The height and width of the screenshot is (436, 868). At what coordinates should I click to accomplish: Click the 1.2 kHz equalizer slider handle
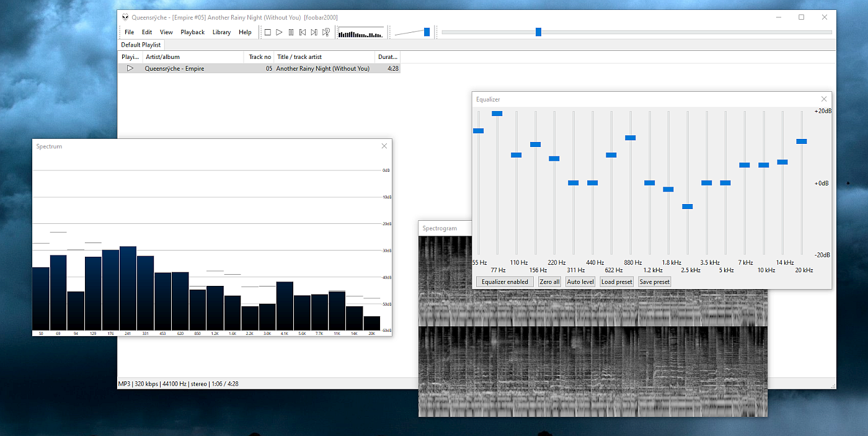tap(650, 183)
